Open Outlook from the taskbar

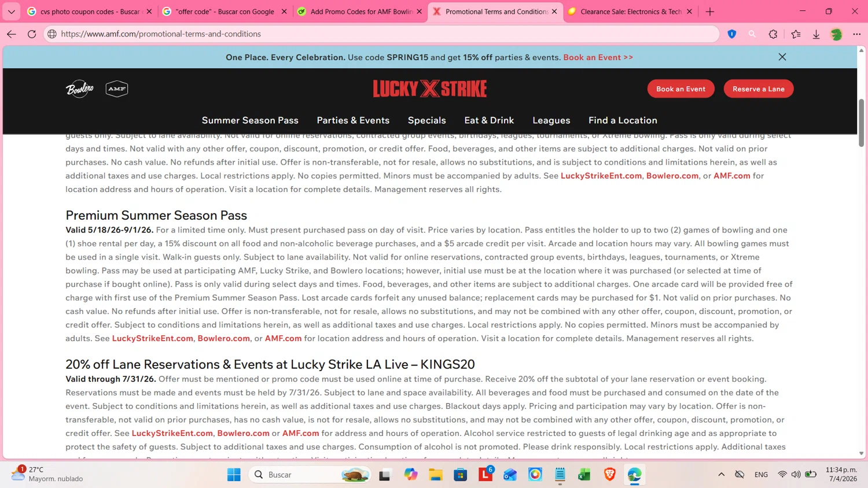pyautogui.click(x=510, y=475)
